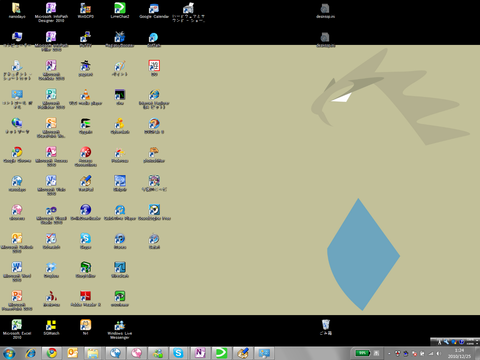Open the SQWatch desktop shortcut
The image size is (480, 360).
click(x=51, y=327)
